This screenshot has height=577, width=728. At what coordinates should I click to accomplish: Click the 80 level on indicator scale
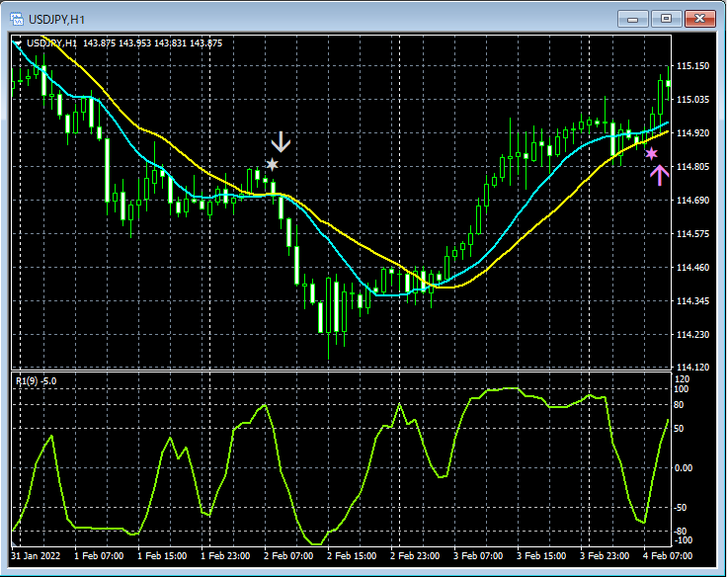pyautogui.click(x=679, y=405)
